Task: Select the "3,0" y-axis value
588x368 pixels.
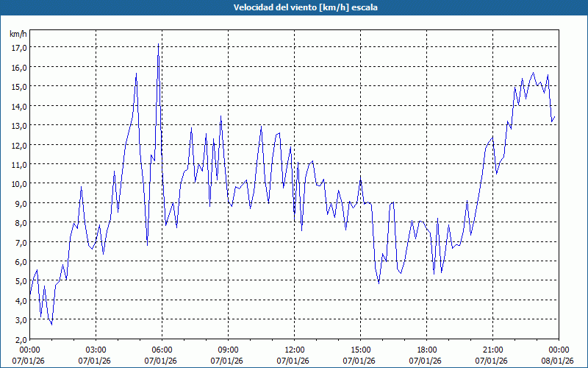Action: pyautogui.click(x=21, y=320)
